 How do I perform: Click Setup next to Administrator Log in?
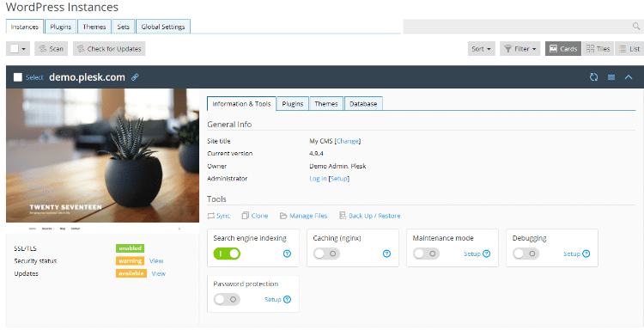point(339,179)
